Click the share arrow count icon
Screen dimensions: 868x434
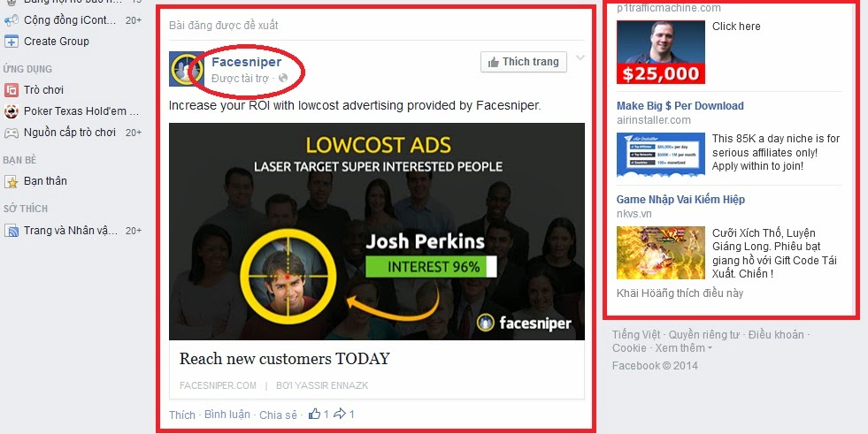click(x=340, y=414)
